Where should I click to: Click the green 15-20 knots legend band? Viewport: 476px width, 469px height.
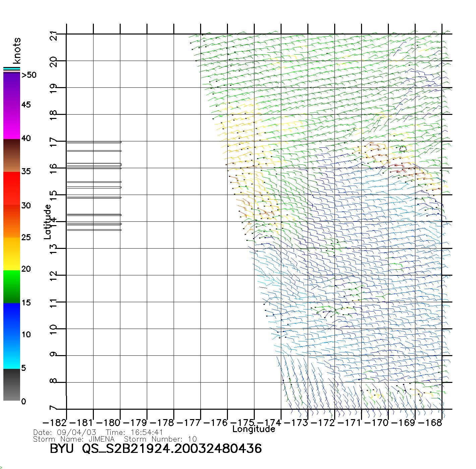pyautogui.click(x=11, y=286)
